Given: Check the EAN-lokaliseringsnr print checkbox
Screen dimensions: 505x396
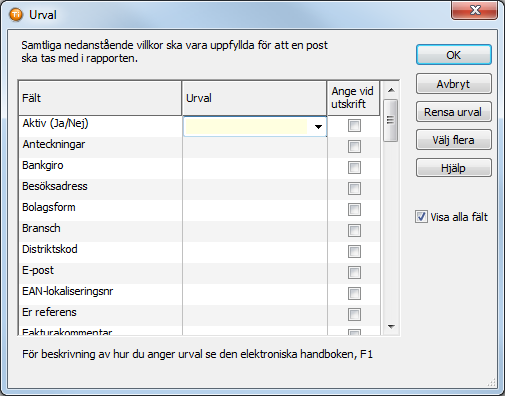Looking at the screenshot, I should coord(354,294).
